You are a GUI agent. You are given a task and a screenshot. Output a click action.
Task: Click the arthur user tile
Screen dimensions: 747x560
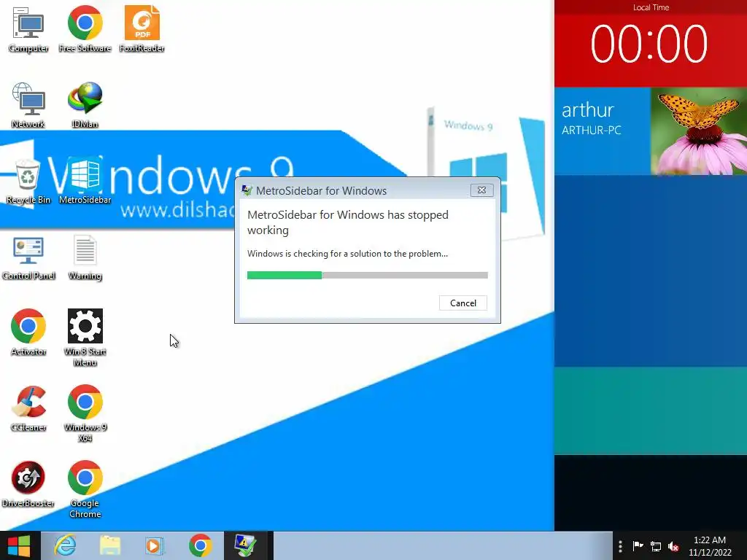coord(602,131)
